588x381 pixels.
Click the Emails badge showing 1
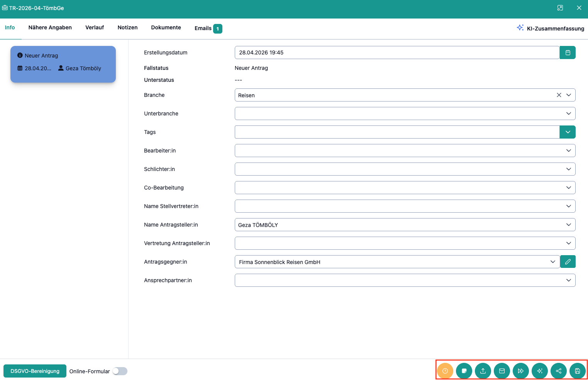coord(218,29)
